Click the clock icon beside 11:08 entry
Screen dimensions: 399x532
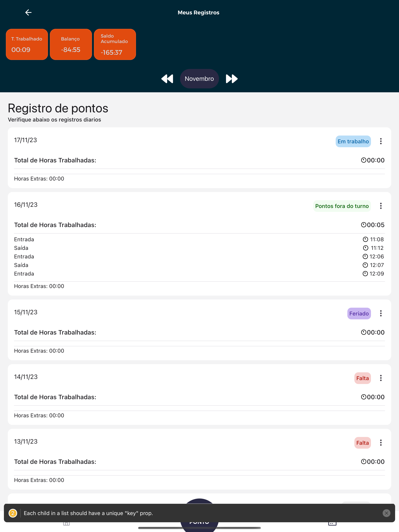(x=365, y=239)
